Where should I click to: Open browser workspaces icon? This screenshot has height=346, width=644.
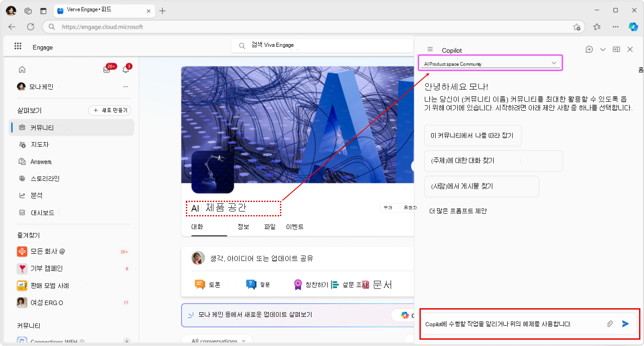pos(28,11)
